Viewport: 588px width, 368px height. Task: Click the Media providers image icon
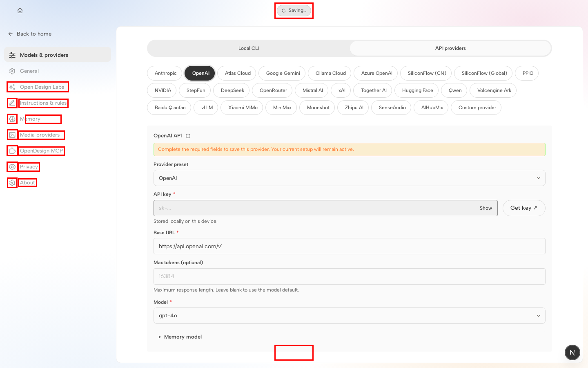click(12, 135)
